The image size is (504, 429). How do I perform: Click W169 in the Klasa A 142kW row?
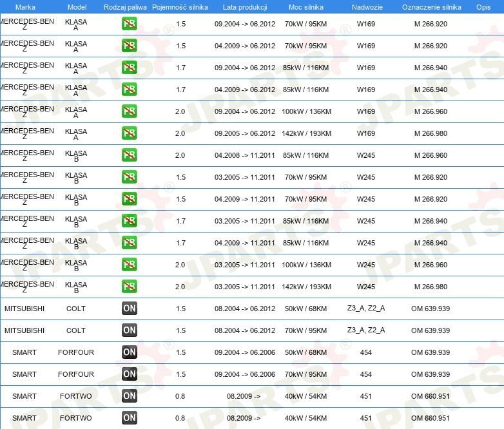pyautogui.click(x=366, y=133)
